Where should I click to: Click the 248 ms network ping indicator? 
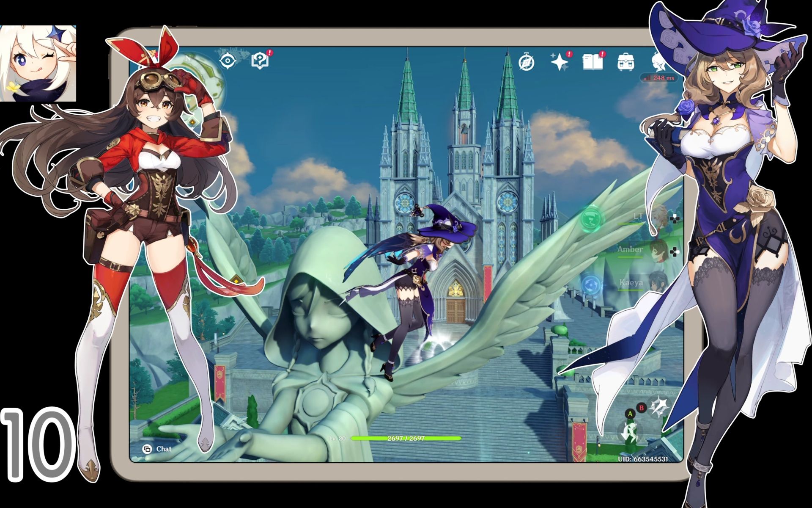pos(659,78)
